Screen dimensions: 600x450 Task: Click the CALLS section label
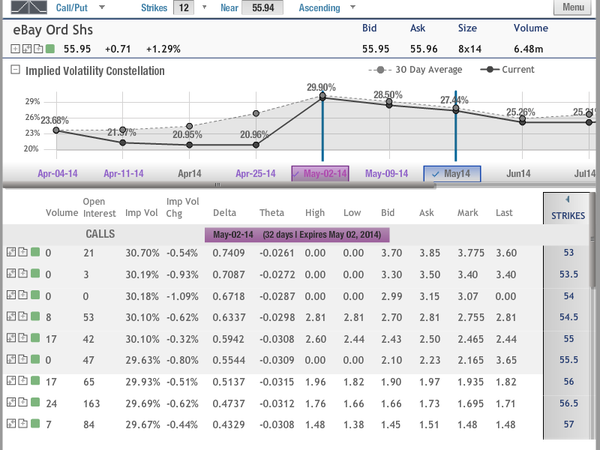coord(100,234)
